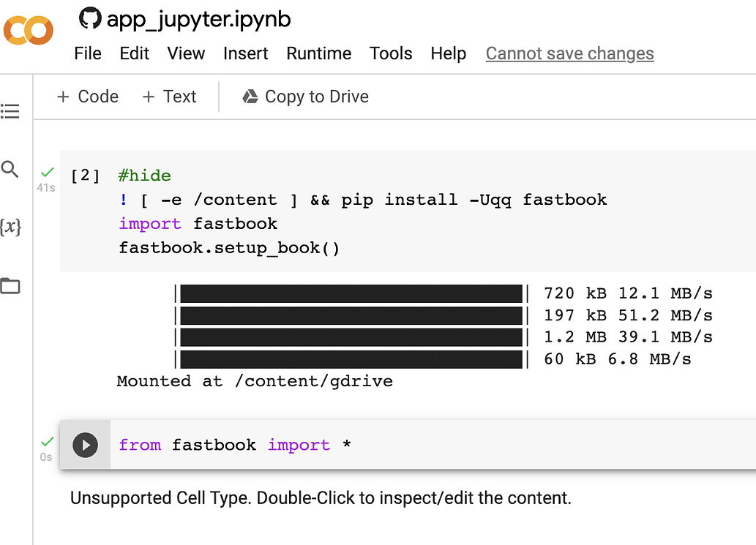Open the File menu

88,53
